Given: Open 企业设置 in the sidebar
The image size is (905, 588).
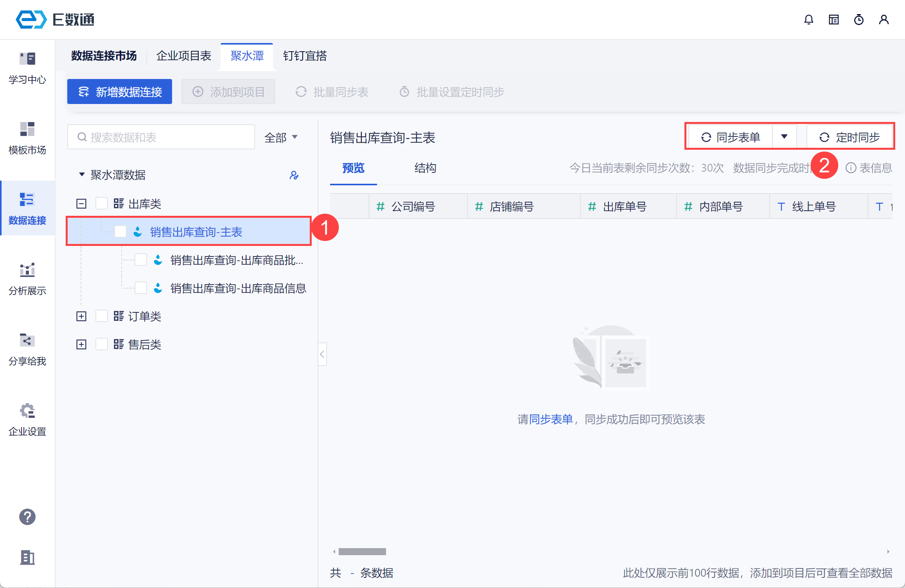Looking at the screenshot, I should click(27, 419).
